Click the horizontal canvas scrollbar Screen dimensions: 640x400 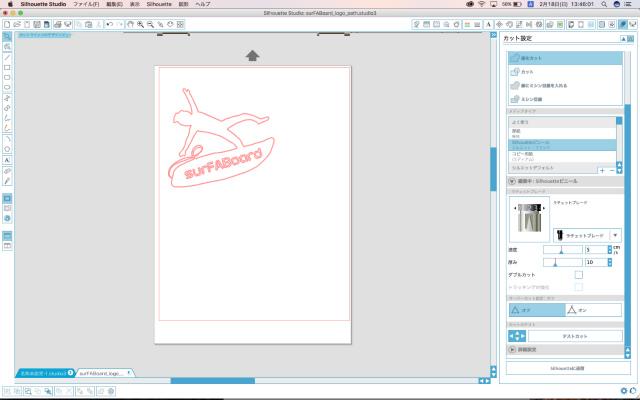pyautogui.click(x=213, y=380)
